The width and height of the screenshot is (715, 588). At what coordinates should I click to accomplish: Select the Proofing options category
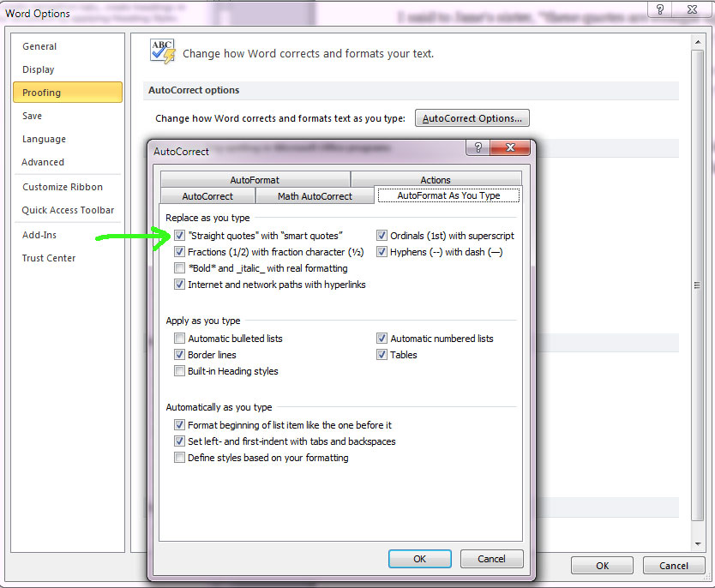[68, 93]
